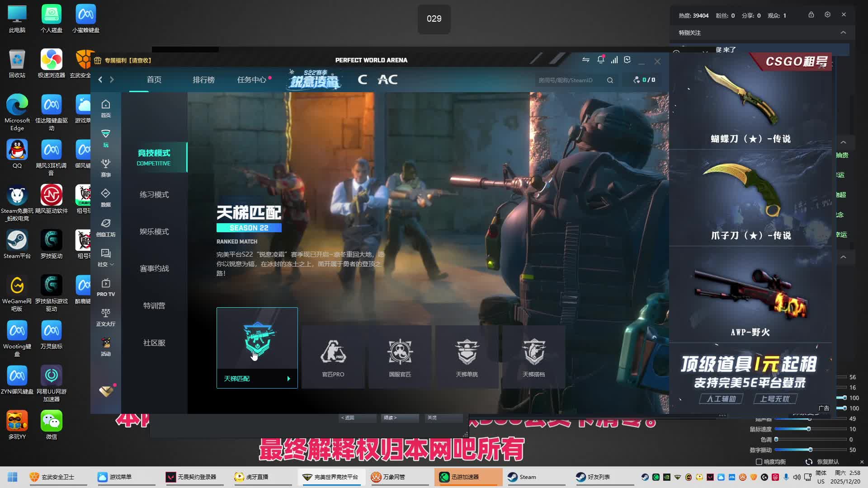The width and height of the screenshot is (868, 488).
Task: Collapse the 特别关注 section chevron
Action: pyautogui.click(x=843, y=33)
